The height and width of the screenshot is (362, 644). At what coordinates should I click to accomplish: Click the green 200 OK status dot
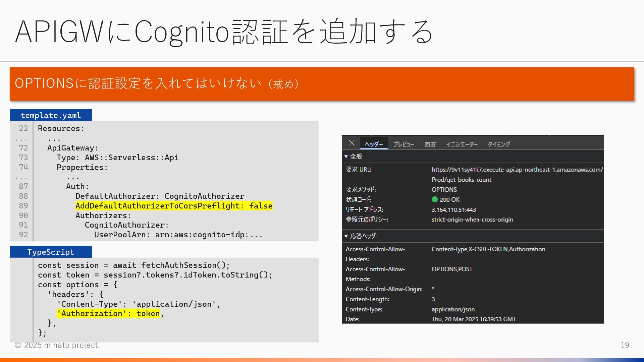click(x=435, y=199)
